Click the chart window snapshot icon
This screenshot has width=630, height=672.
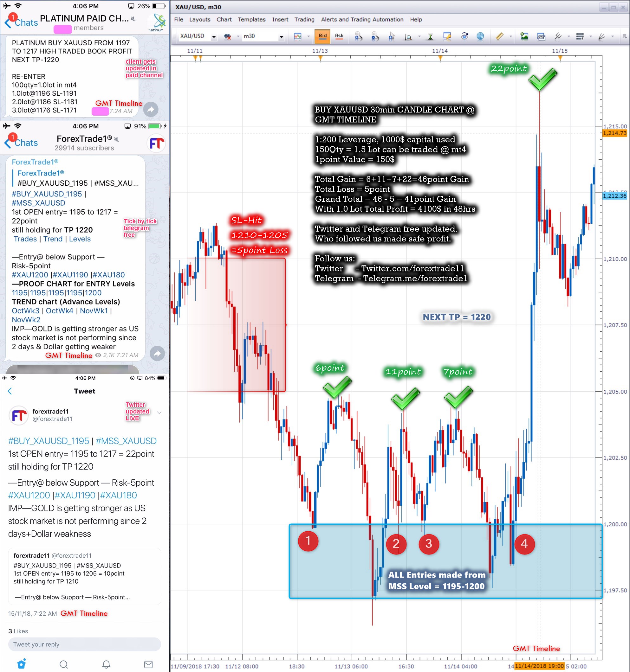541,36
